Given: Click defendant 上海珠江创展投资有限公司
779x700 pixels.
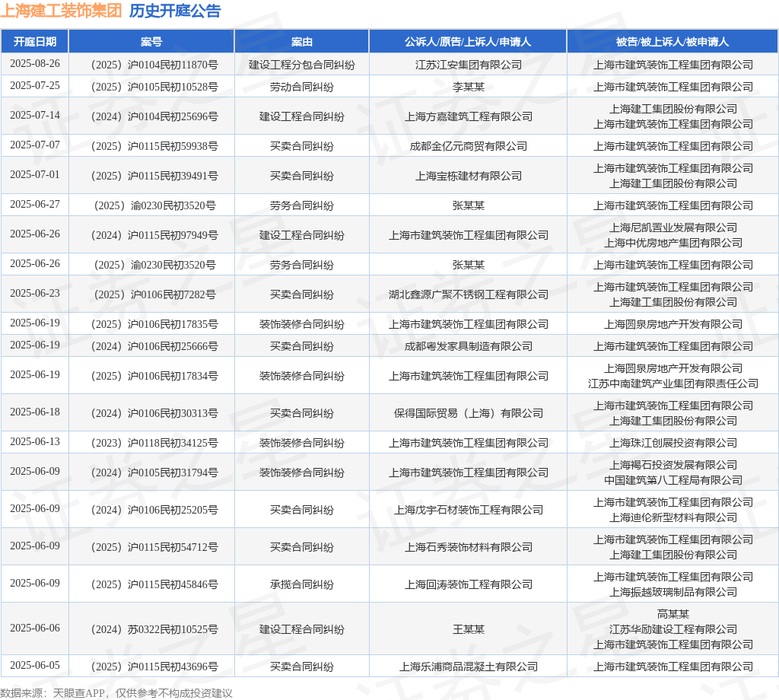Looking at the screenshot, I should (x=672, y=443).
